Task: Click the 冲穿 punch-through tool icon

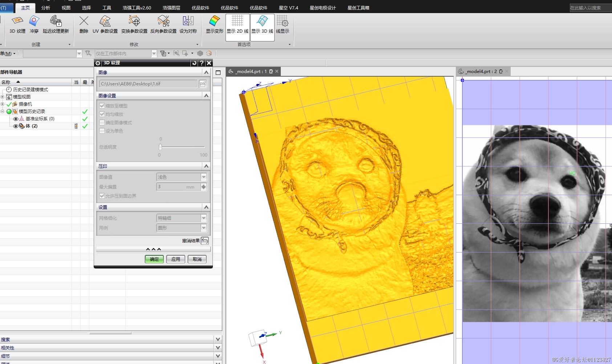Action: pyautogui.click(x=34, y=25)
